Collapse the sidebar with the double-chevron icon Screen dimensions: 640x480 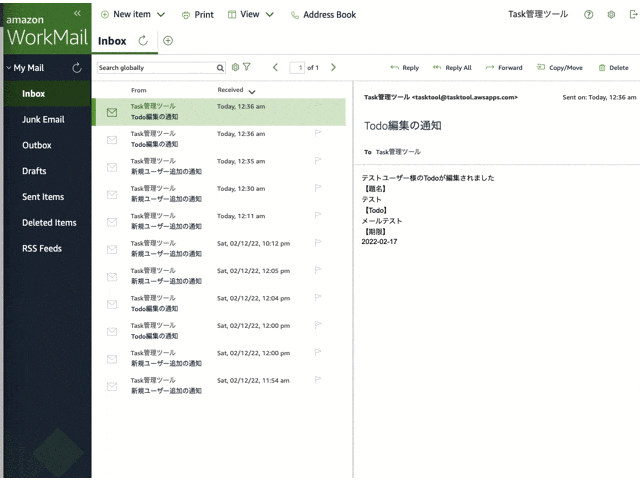tap(77, 13)
